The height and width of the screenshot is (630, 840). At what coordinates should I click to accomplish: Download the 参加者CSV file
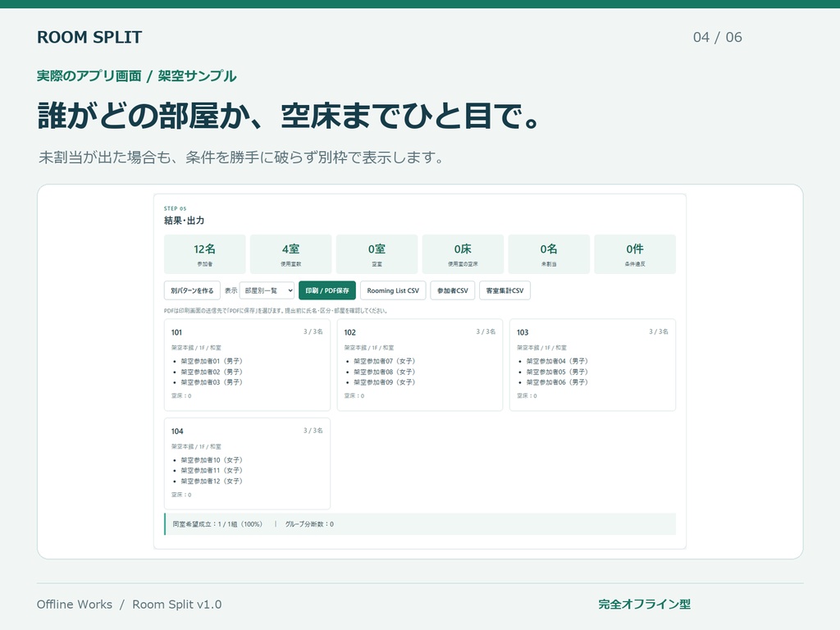pos(453,290)
